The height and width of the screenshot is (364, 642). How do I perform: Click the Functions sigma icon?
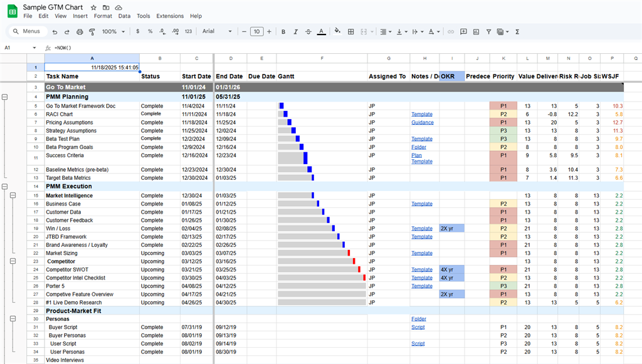(517, 31)
